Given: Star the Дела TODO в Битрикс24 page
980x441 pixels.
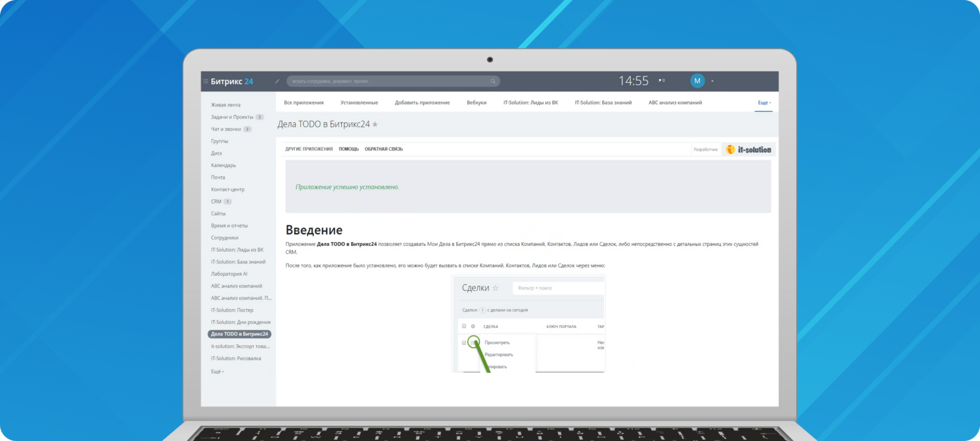Looking at the screenshot, I should coord(375,124).
